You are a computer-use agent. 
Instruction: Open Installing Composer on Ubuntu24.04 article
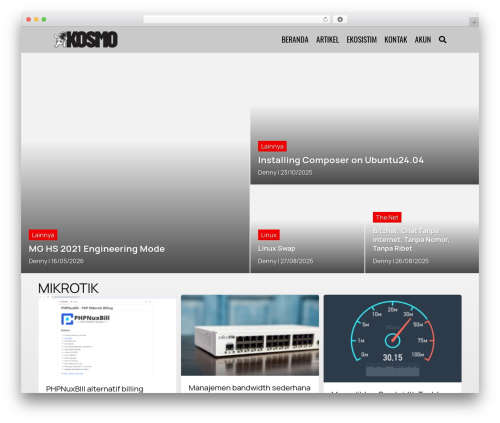(x=341, y=160)
